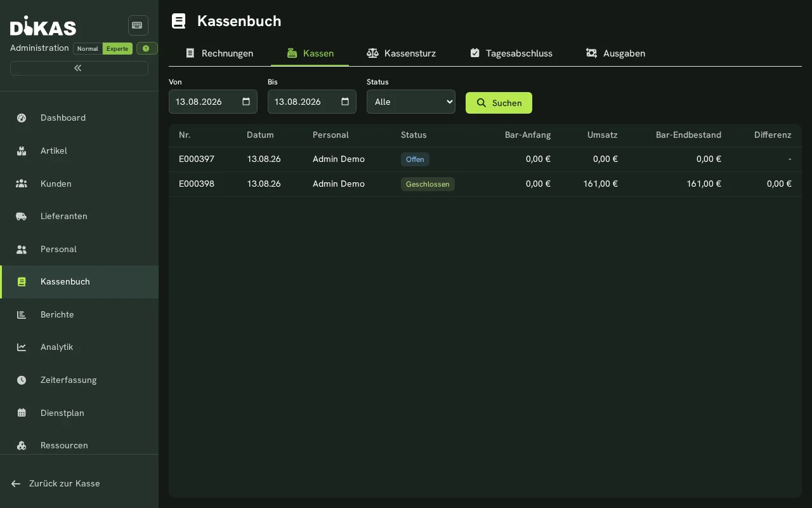Click the Differenz column header

(773, 135)
